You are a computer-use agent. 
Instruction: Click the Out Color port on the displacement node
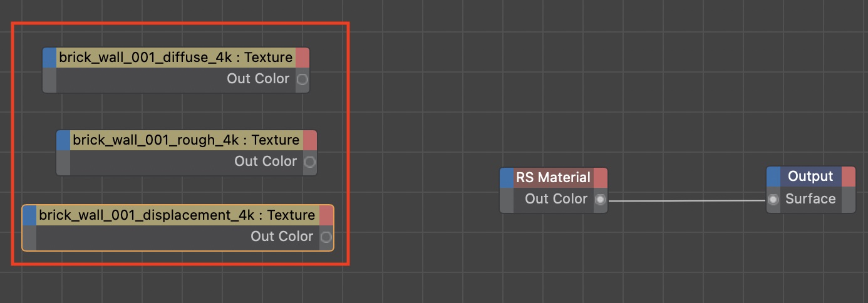pos(326,237)
